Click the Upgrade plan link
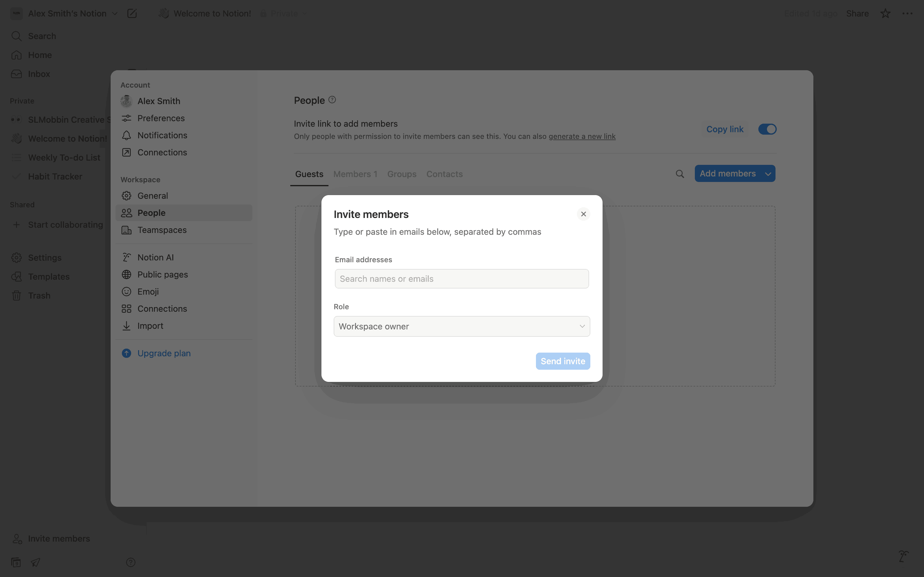924x577 pixels. 164,354
